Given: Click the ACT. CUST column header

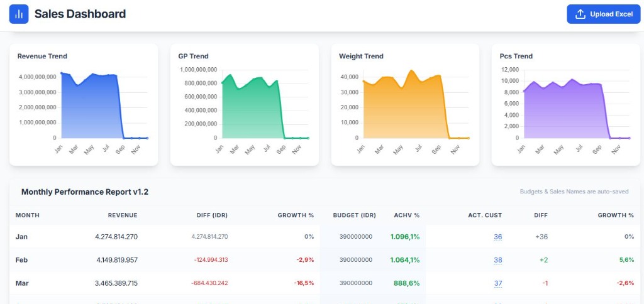Looking at the screenshot, I should click(x=485, y=215).
